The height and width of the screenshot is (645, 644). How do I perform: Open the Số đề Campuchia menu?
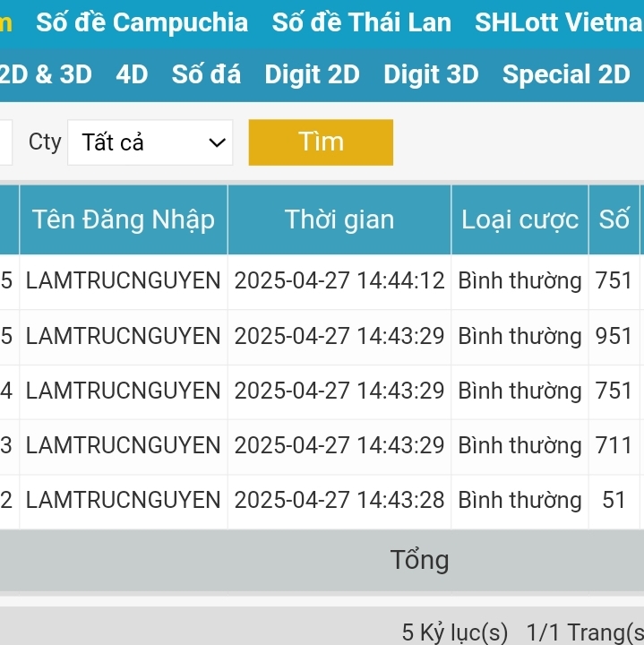point(142,22)
